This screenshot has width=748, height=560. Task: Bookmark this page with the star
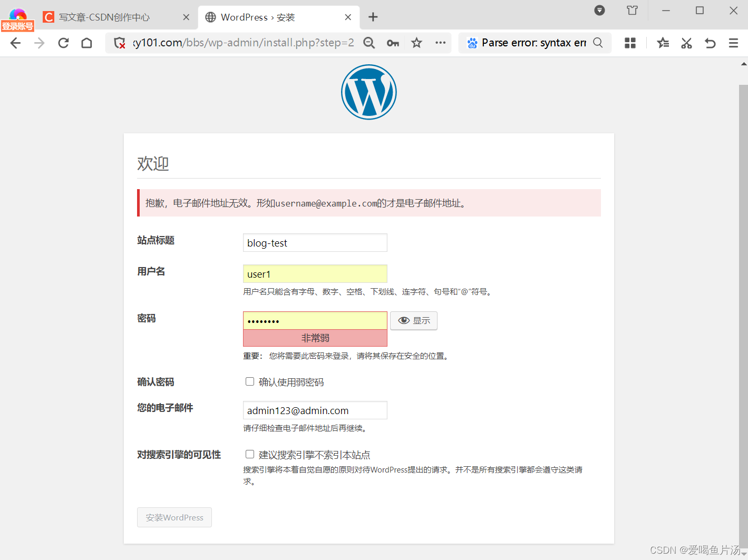(x=416, y=43)
